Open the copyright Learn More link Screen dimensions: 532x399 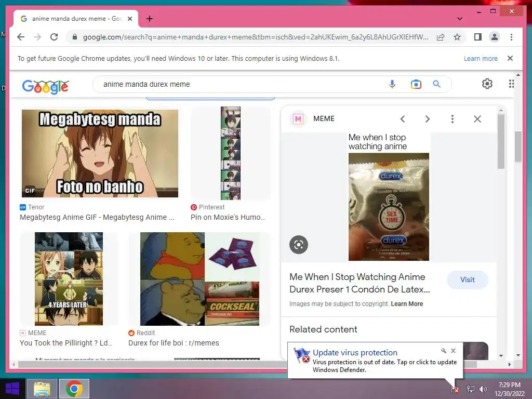tap(407, 304)
